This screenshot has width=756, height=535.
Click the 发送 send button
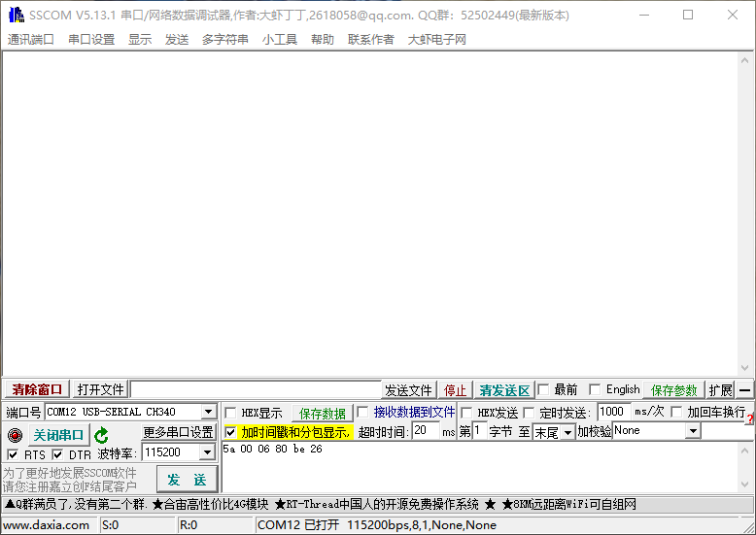click(x=188, y=480)
